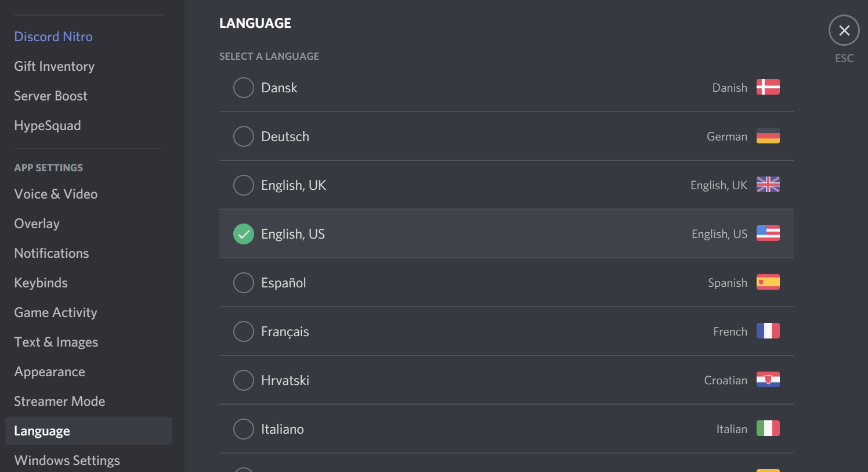The height and width of the screenshot is (472, 868).
Task: Open the Appearance settings tab
Action: [49, 372]
